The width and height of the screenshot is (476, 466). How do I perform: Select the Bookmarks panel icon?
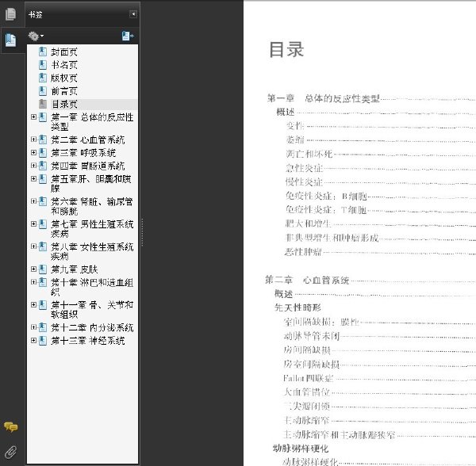coord(10,40)
